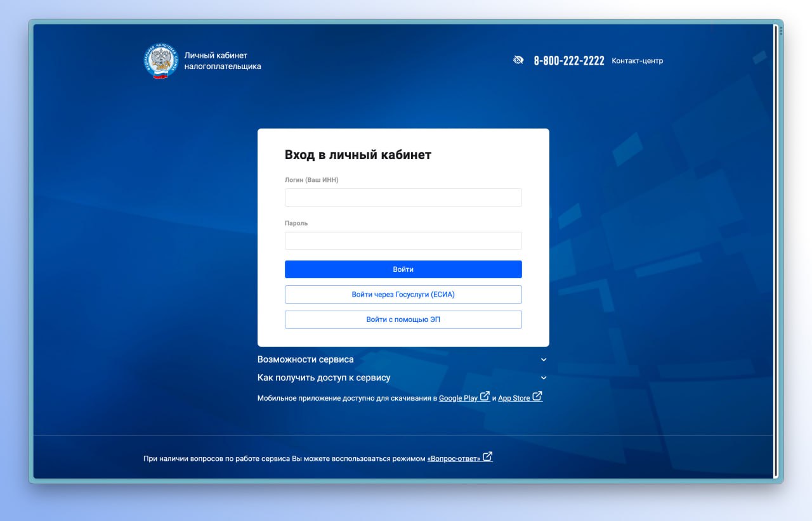Focus the Логин (Ваш ИНН) input field
This screenshot has height=521, width=812.
(x=403, y=198)
